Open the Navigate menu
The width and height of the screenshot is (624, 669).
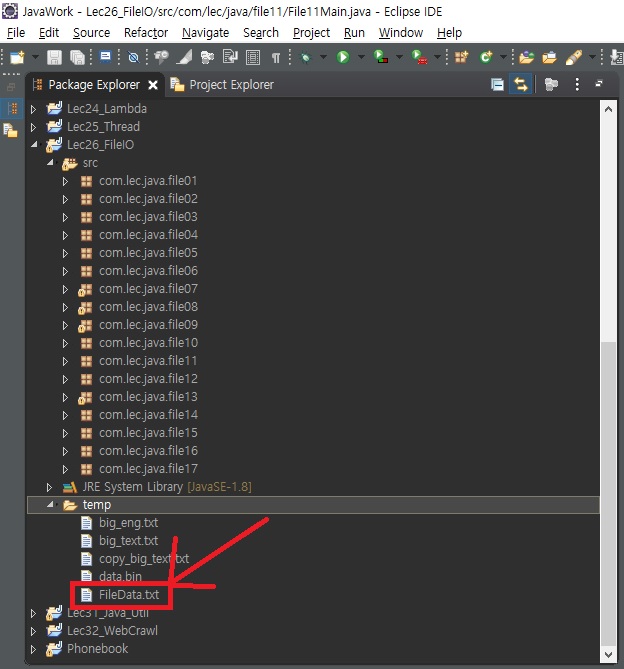coord(206,33)
